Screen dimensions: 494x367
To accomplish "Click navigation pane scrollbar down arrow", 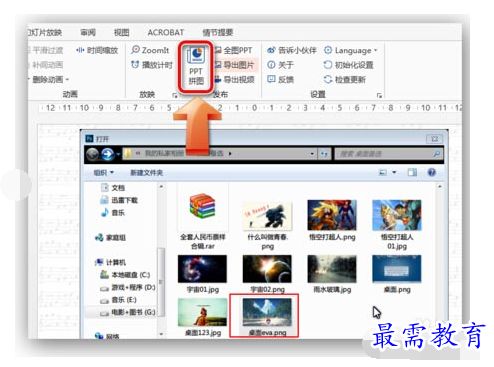I will [161, 334].
